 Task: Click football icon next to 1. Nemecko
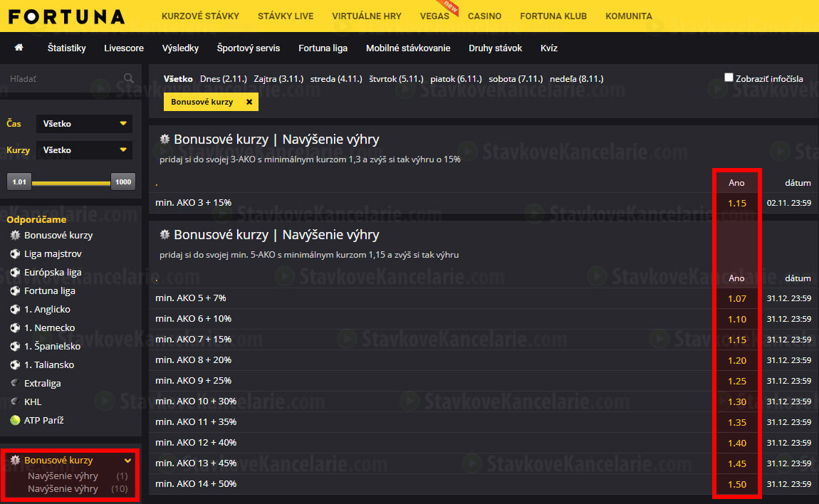(15, 328)
